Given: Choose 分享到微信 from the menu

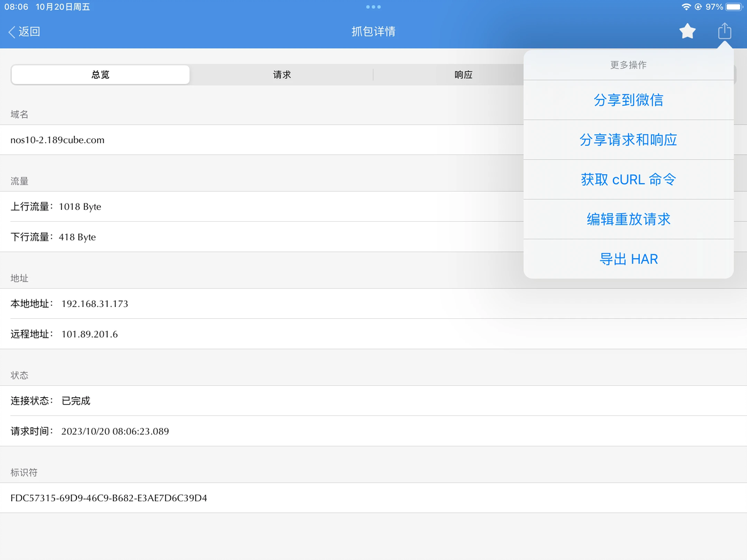Looking at the screenshot, I should (x=629, y=100).
